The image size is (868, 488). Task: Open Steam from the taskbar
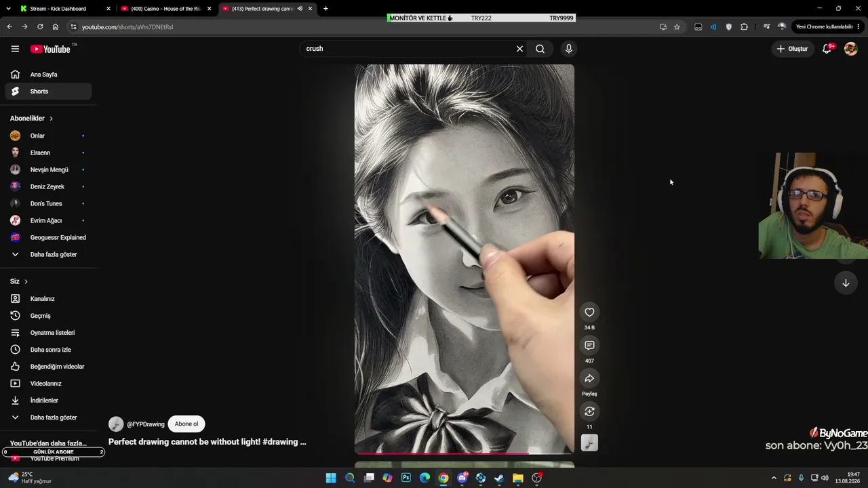pyautogui.click(x=499, y=478)
